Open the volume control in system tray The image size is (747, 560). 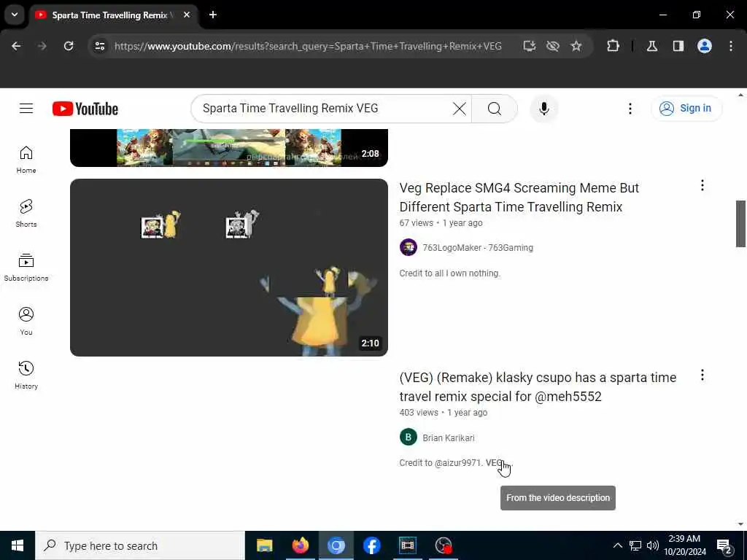[x=653, y=545]
